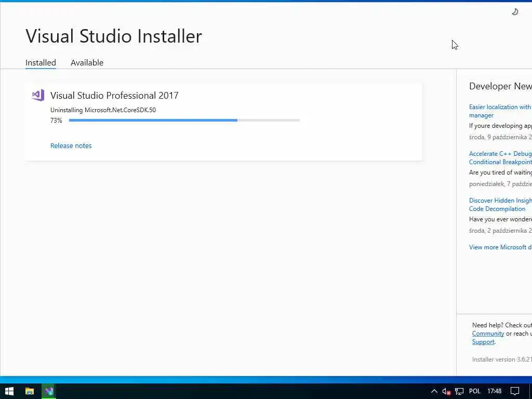Click the Developer News panel heading
The image size is (532, 399).
coord(500,86)
